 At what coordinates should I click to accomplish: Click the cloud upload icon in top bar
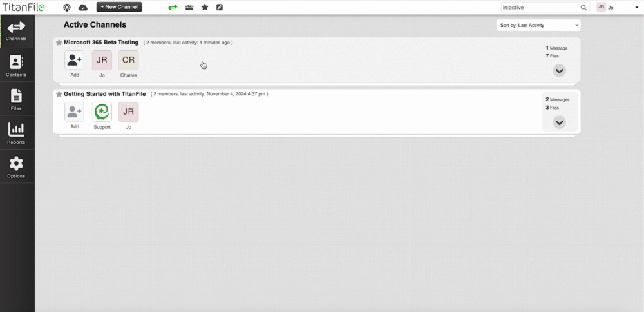pyautogui.click(x=83, y=7)
